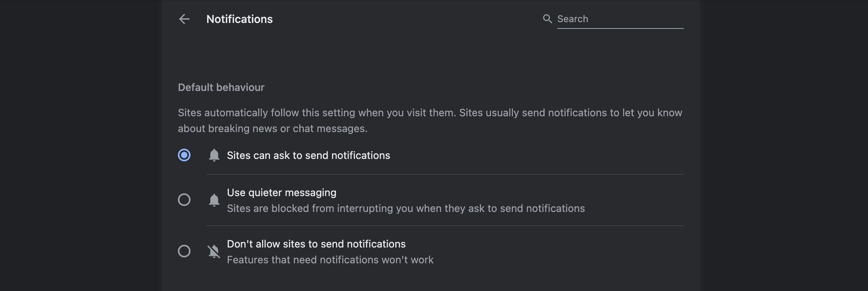Click 'Sites are blocked from interrupting you' description
The image size is (868, 291).
(x=406, y=208)
